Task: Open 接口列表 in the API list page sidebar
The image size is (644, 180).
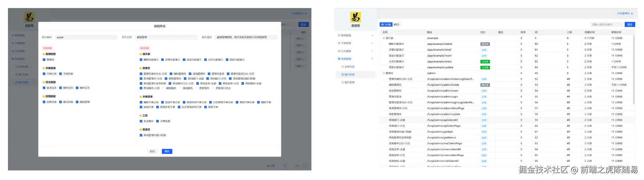Action: (355, 75)
